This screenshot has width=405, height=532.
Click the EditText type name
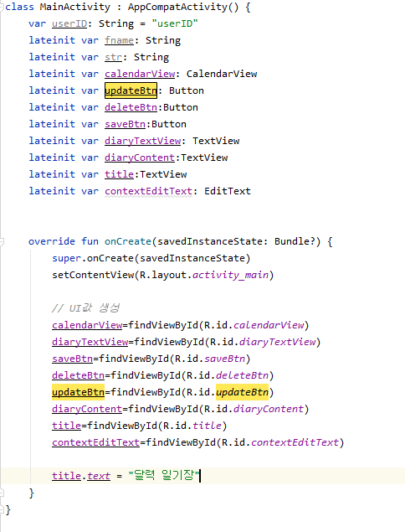coord(228,191)
